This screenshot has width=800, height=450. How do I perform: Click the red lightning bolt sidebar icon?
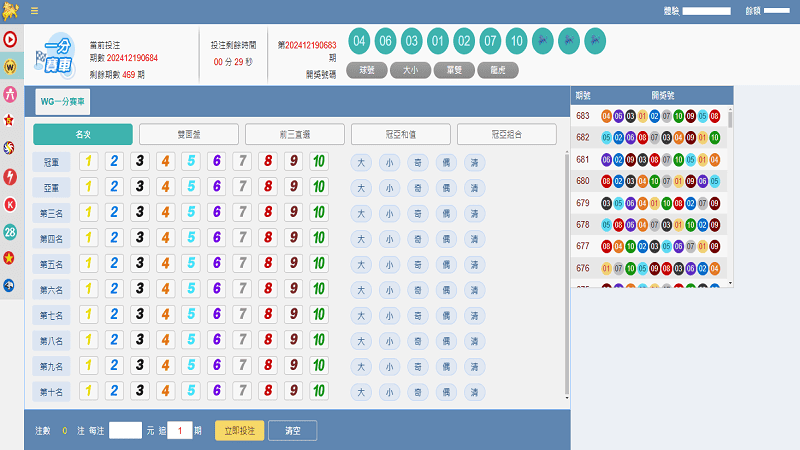(x=10, y=177)
